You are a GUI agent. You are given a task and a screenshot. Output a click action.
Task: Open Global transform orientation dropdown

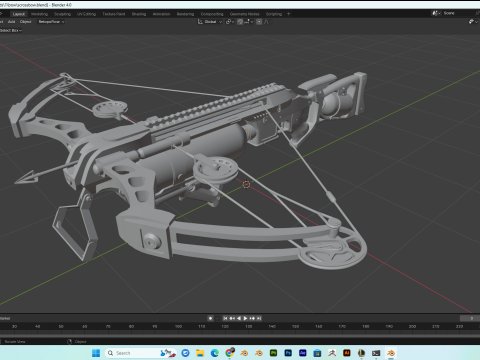coord(210,22)
